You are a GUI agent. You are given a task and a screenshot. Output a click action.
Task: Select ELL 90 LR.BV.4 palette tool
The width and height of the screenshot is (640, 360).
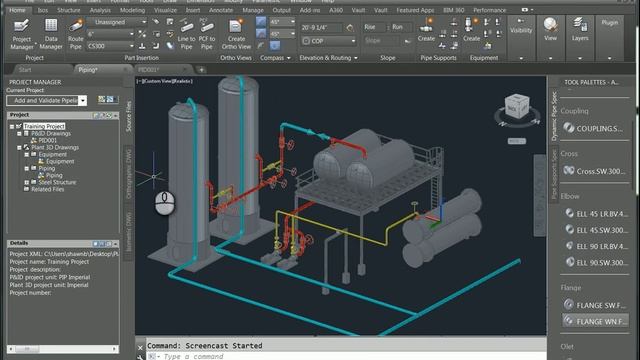click(x=596, y=246)
